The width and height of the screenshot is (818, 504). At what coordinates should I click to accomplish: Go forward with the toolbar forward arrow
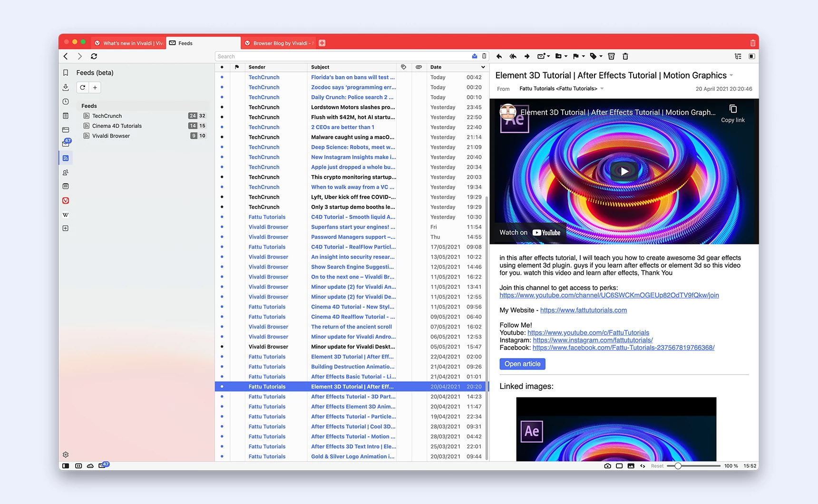click(x=80, y=56)
